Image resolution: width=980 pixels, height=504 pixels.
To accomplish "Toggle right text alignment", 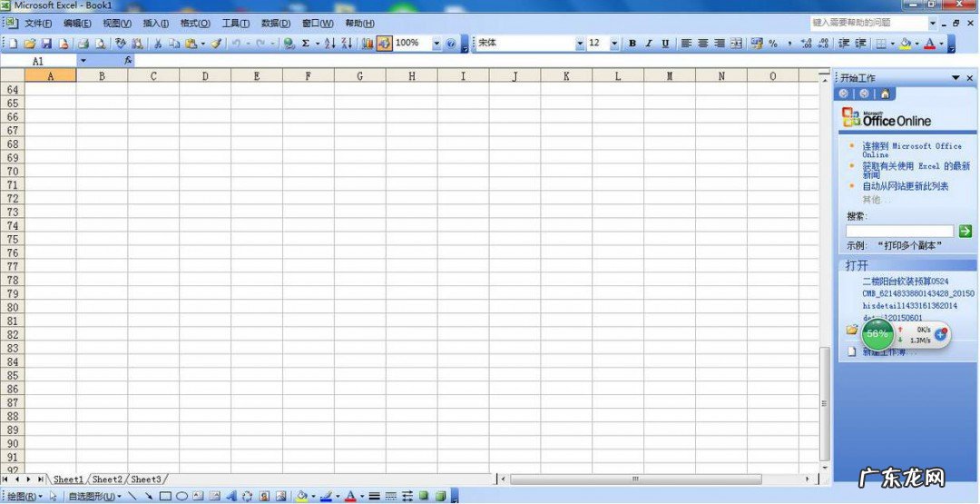I will point(720,44).
